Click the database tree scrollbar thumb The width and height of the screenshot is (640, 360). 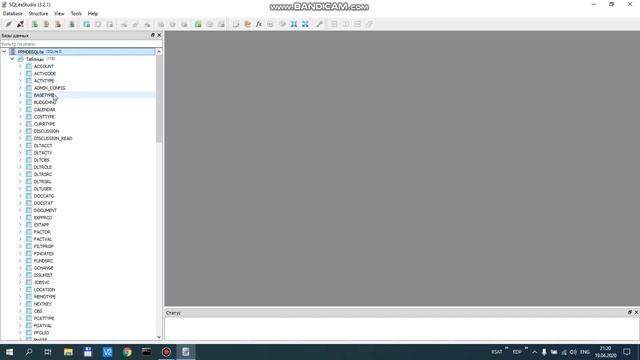click(x=159, y=98)
